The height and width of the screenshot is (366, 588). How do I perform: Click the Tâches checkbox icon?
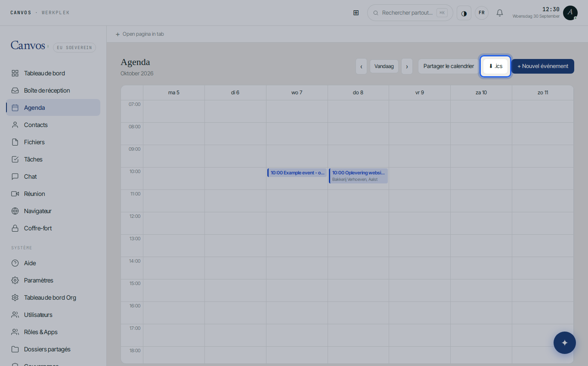tap(15, 159)
